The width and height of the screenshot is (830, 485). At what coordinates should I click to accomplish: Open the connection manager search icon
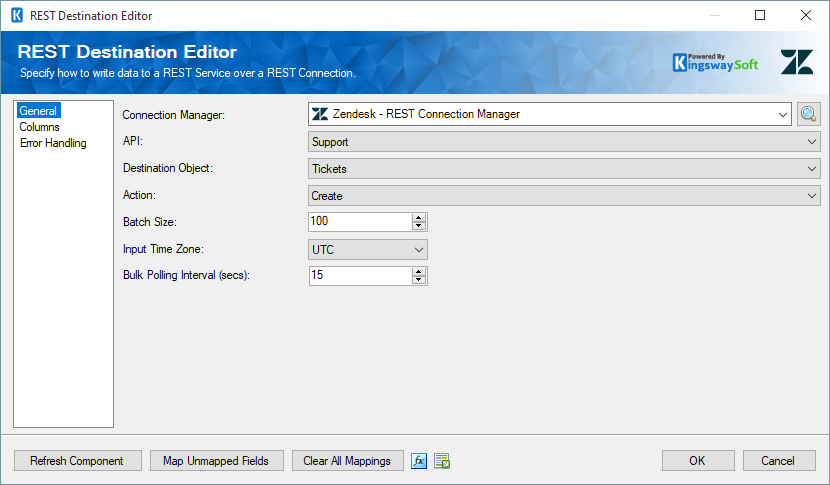808,114
